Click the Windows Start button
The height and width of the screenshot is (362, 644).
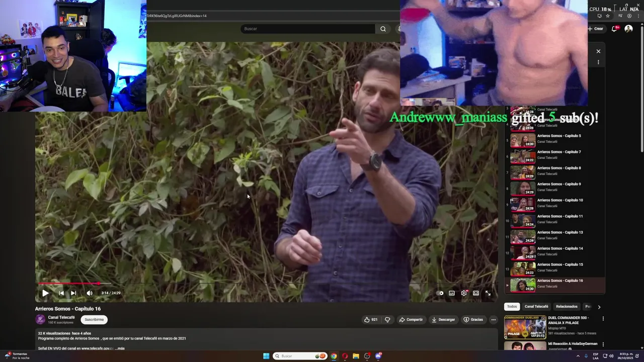pos(266,356)
